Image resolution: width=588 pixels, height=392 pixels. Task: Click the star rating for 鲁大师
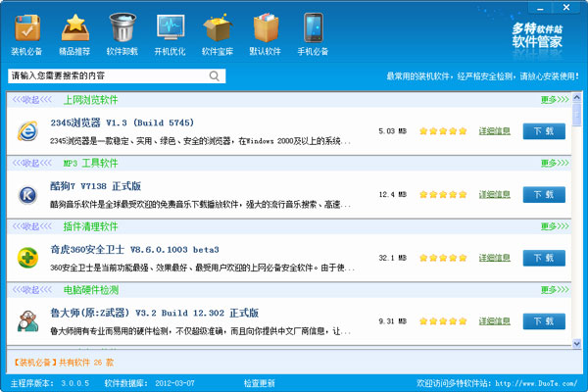(x=443, y=321)
